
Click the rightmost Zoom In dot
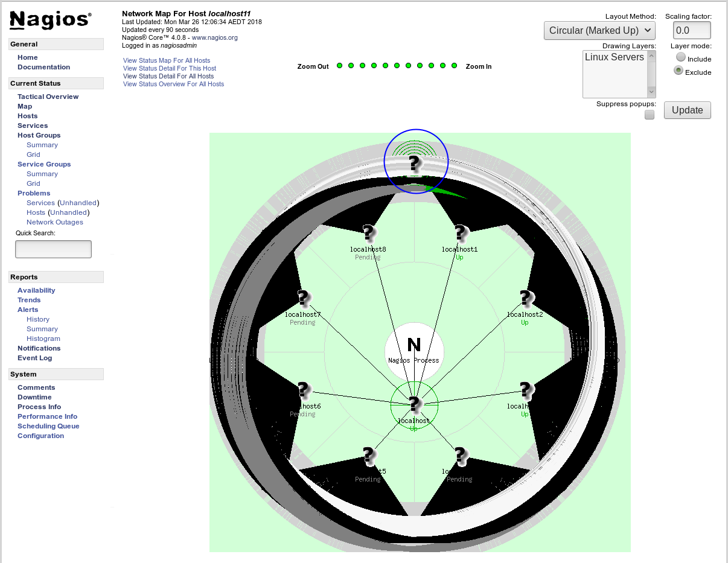pos(454,65)
